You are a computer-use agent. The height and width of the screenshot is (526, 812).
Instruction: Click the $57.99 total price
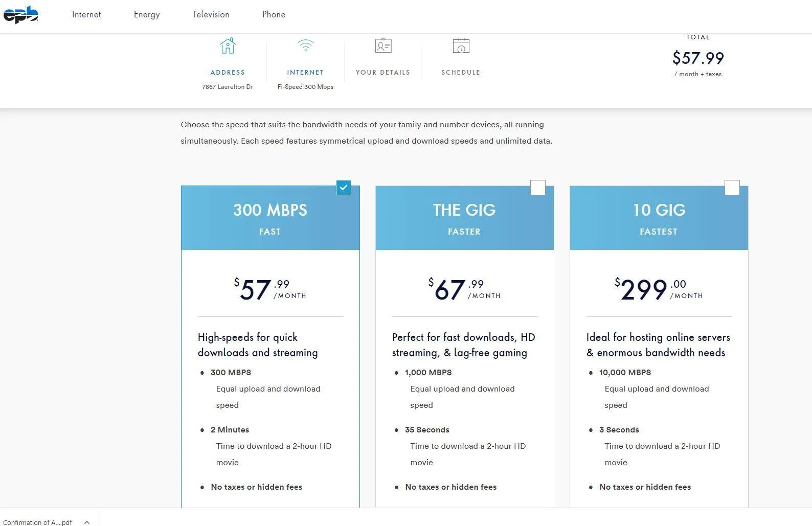(x=698, y=58)
